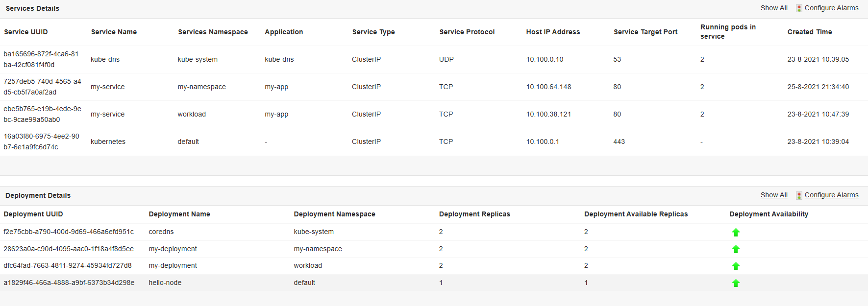Select the kubernetes service name cell

click(x=108, y=141)
